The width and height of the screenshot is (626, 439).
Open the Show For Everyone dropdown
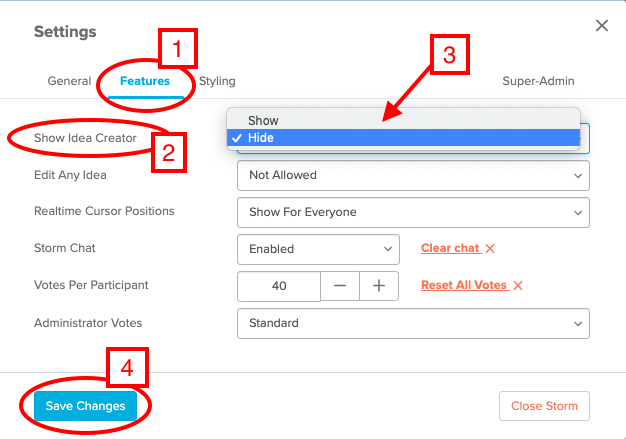[x=413, y=212]
